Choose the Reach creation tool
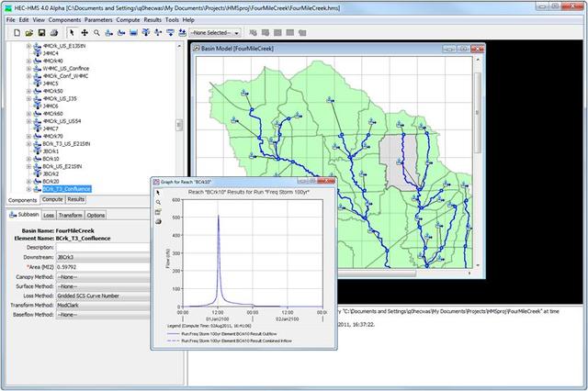The height and width of the screenshot is (391, 588). pyautogui.click(x=121, y=33)
